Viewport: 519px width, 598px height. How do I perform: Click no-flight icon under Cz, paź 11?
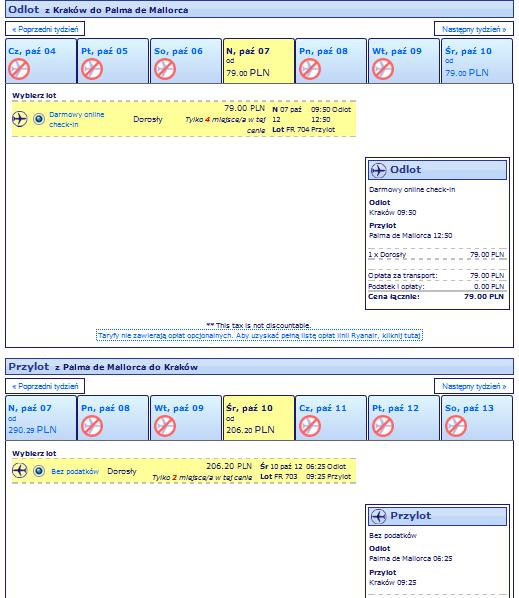click(x=310, y=426)
